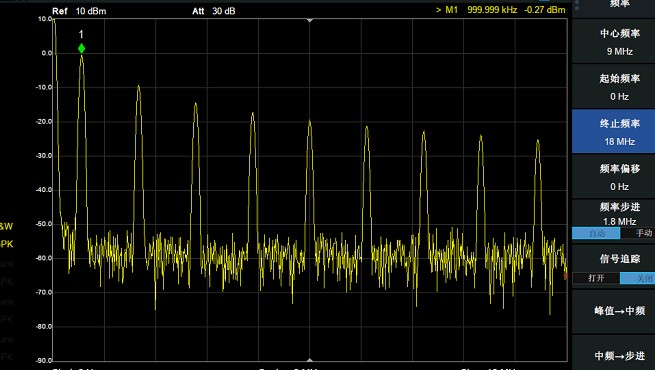
Task: Select the green marker 1 diamond
Action: tap(81, 49)
